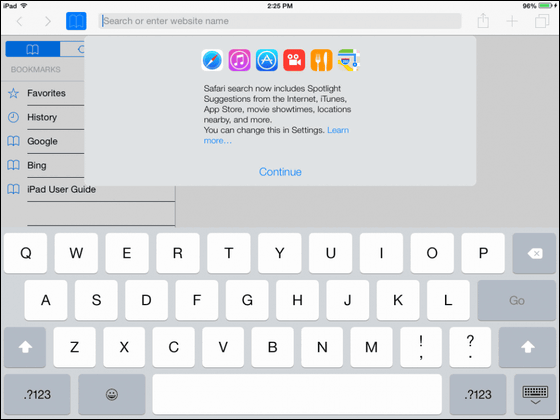The image size is (560, 420).
Task: Tap the O key
Action: 432,253
